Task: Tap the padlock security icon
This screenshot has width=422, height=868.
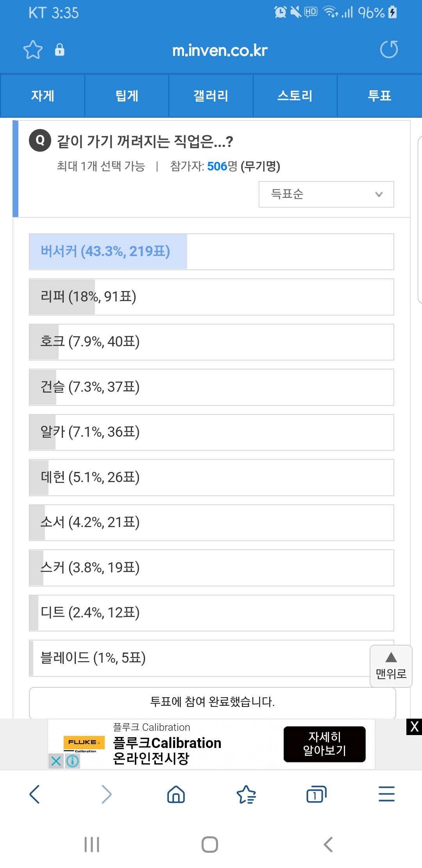Action: click(59, 50)
